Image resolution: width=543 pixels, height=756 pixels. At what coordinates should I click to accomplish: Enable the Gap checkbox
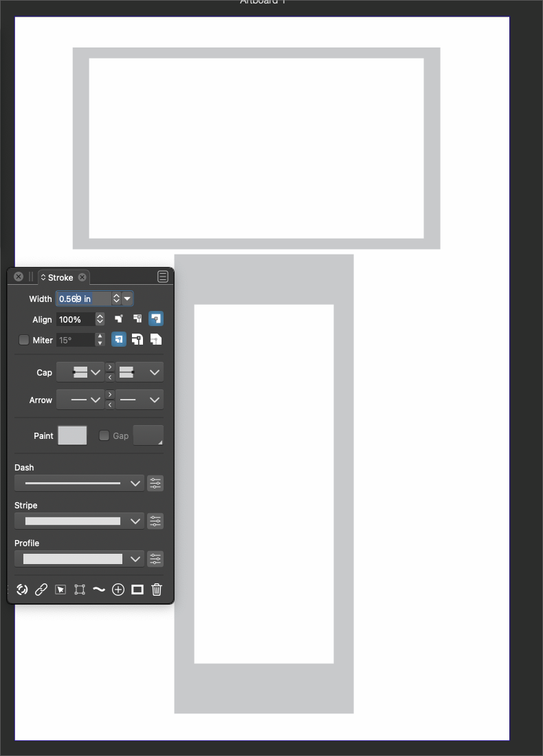point(104,435)
